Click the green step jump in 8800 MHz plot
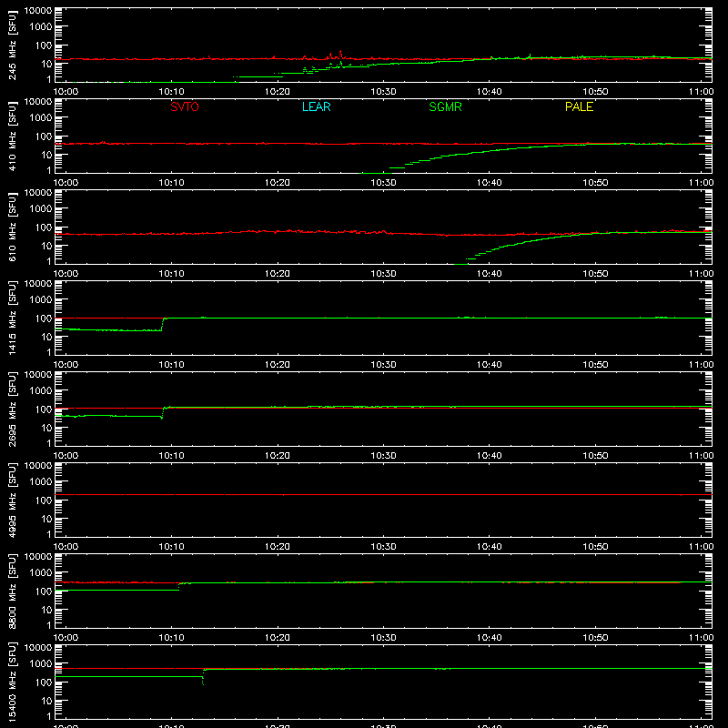Viewport: 728px width, 728px height. coord(179,586)
